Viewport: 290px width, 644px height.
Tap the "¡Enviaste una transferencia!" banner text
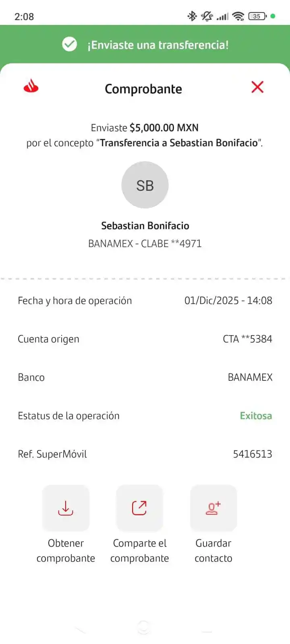[158, 45]
